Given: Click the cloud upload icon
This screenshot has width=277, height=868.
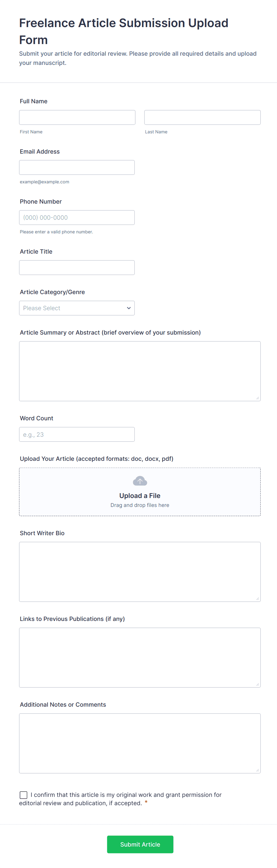Looking at the screenshot, I should pyautogui.click(x=140, y=481).
